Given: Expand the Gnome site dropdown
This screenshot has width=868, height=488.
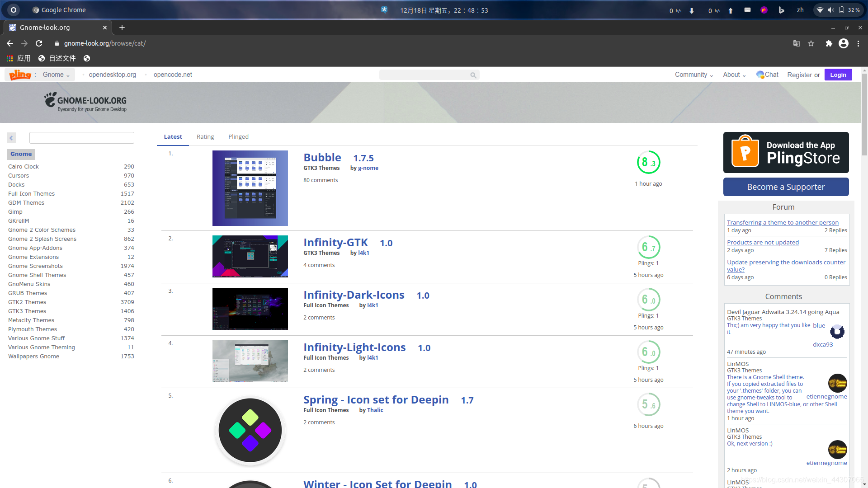Looking at the screenshot, I should coord(56,75).
